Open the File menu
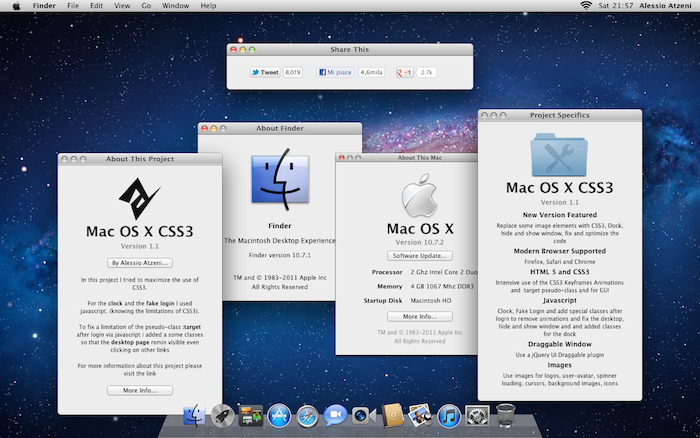This screenshot has height=438, width=700. (x=73, y=6)
